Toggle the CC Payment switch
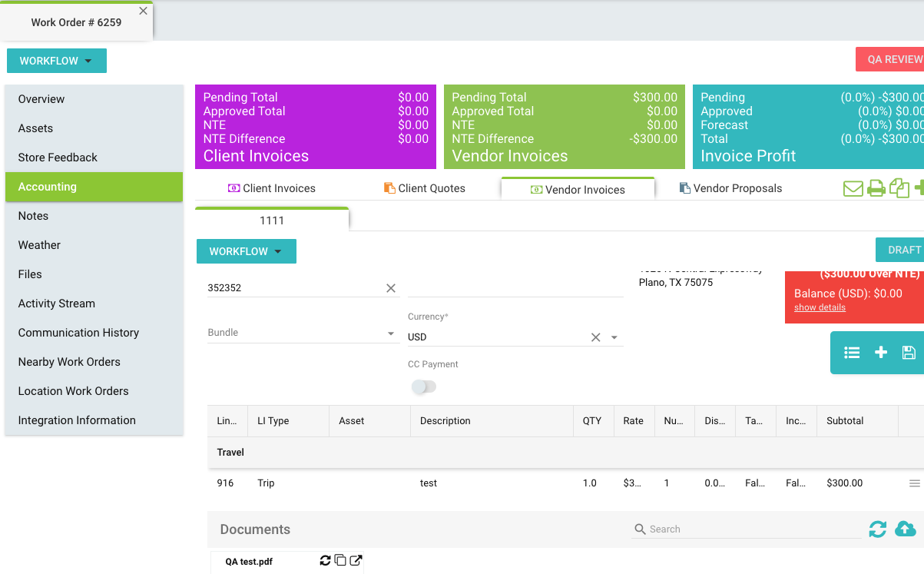Image resolution: width=924 pixels, height=574 pixels. click(423, 387)
